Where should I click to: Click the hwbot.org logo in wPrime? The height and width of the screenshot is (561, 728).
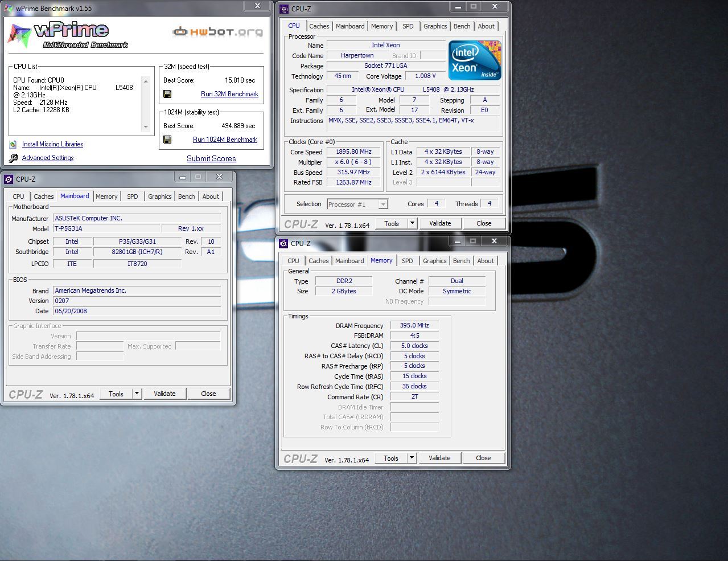(218, 32)
